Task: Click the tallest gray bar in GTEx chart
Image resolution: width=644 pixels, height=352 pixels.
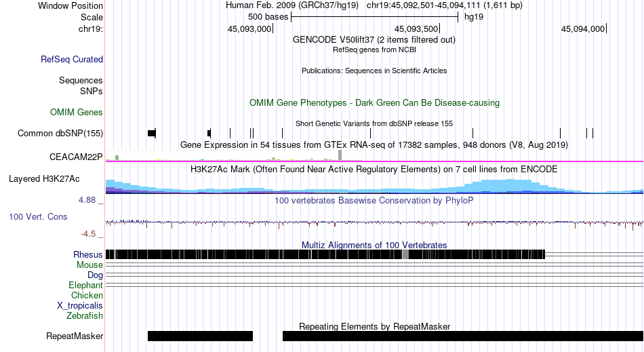Action: coord(340,155)
